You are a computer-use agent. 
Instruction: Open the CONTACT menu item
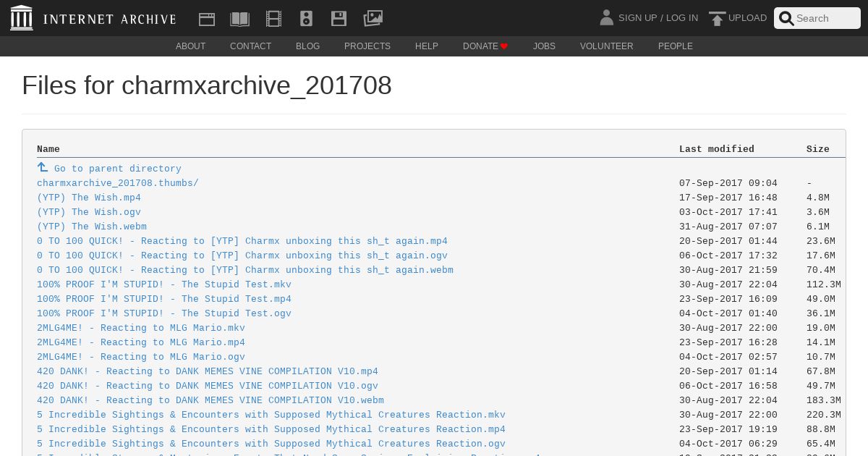coord(251,46)
